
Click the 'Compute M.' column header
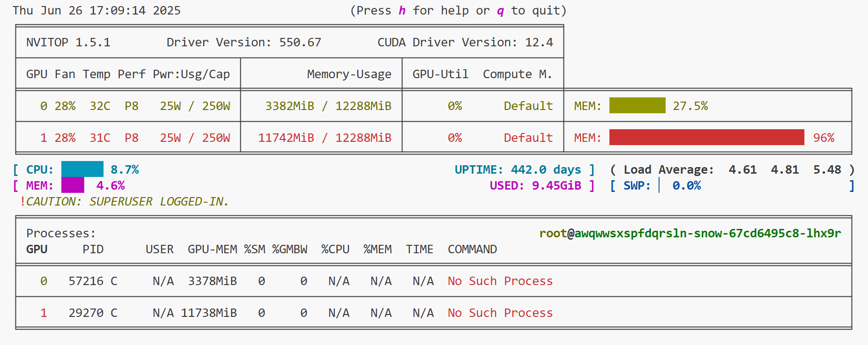pos(517,74)
